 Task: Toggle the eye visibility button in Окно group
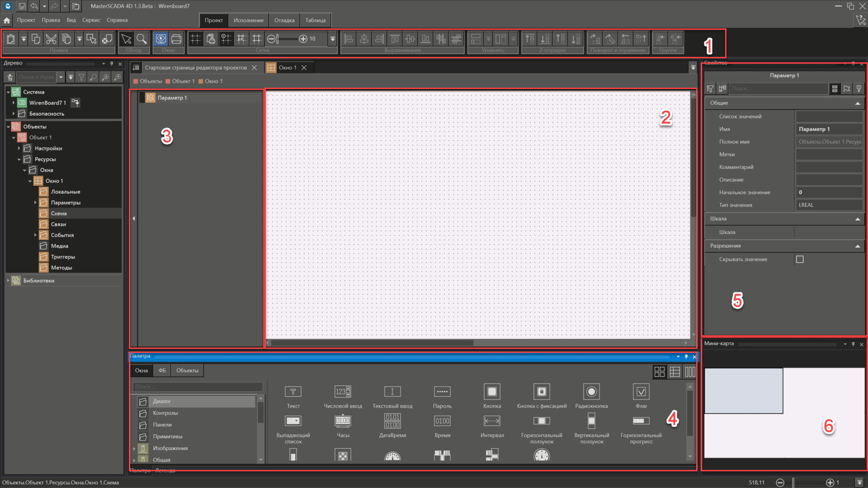coord(160,39)
